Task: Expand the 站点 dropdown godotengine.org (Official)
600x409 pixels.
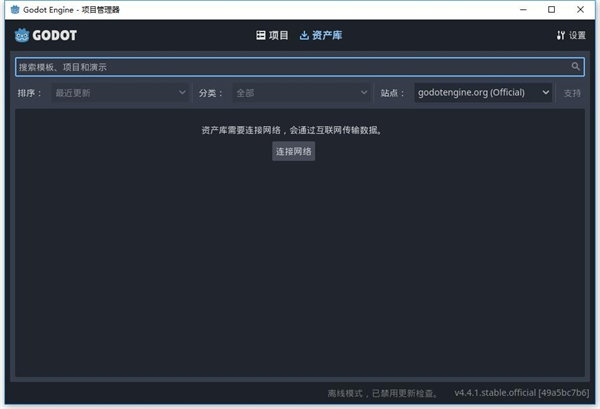Action: pyautogui.click(x=483, y=93)
